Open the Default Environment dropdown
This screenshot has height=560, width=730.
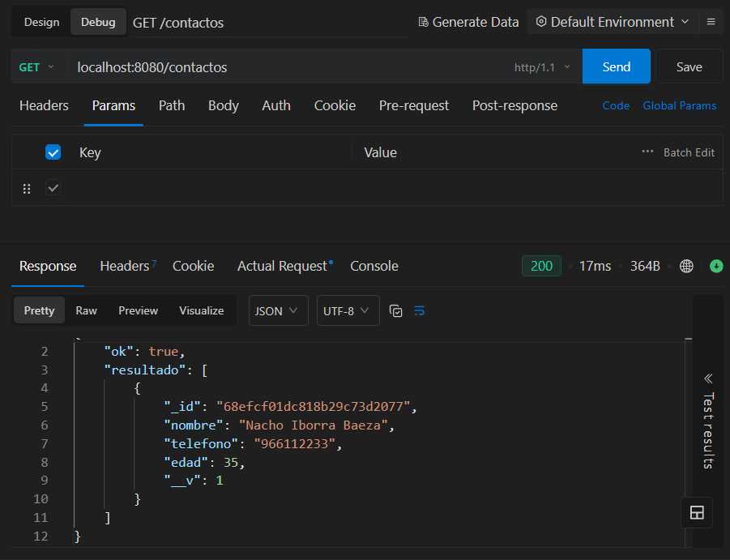(x=612, y=22)
